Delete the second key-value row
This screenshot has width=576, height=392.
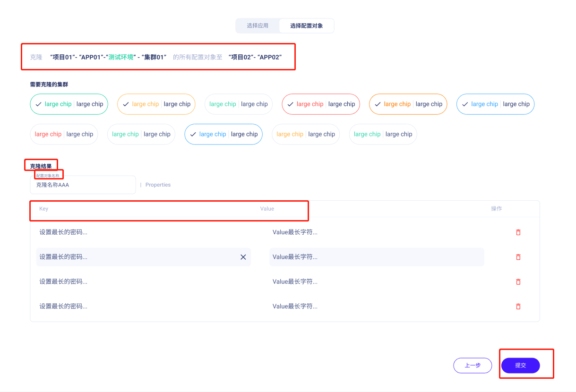tap(518, 257)
